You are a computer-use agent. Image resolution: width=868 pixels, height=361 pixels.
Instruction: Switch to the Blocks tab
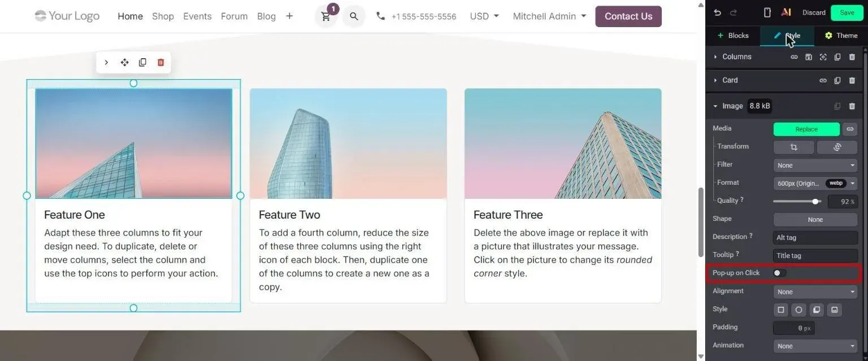coord(733,36)
